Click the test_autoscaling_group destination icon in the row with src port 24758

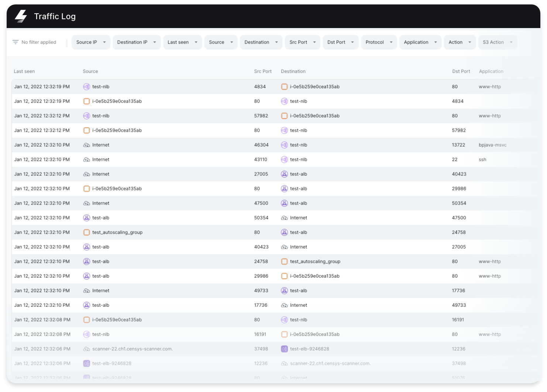click(284, 262)
